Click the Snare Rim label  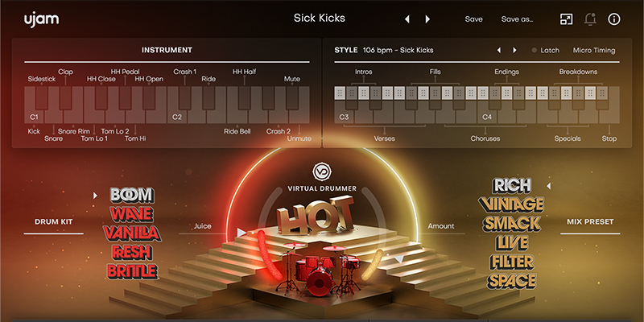point(73,131)
